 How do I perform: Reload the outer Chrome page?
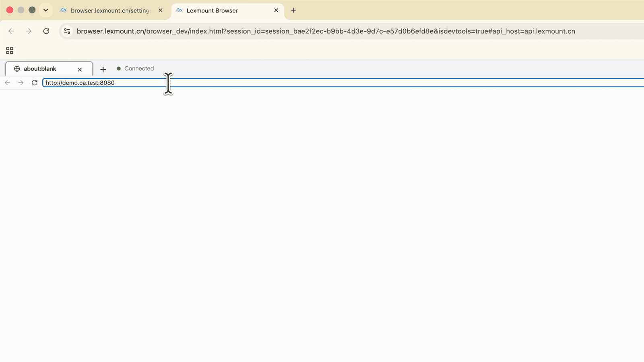(46, 31)
